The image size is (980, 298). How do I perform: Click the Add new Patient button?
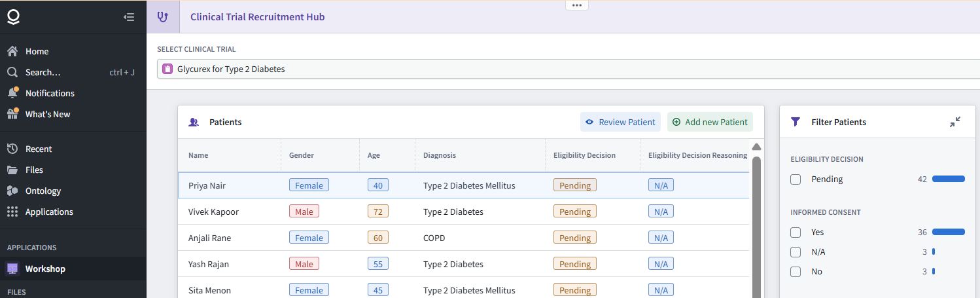710,122
